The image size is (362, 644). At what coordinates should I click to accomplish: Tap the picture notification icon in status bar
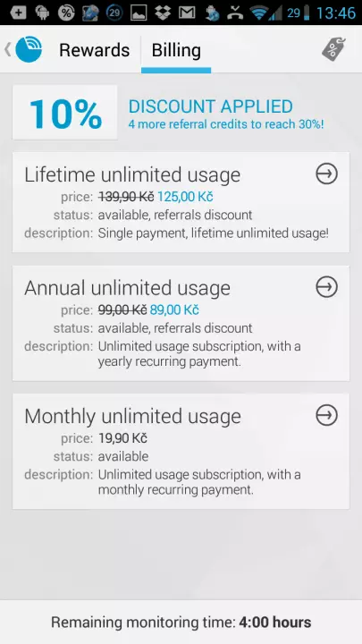[x=139, y=13]
